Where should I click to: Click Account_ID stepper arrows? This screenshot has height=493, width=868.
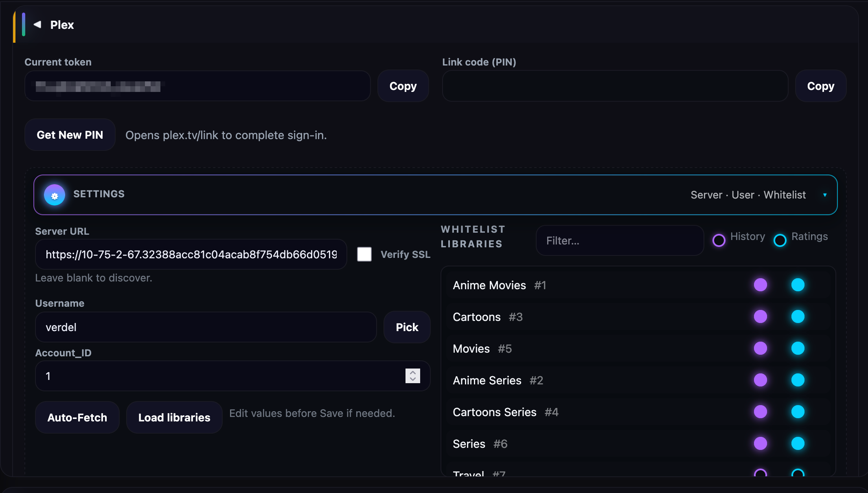coord(412,376)
